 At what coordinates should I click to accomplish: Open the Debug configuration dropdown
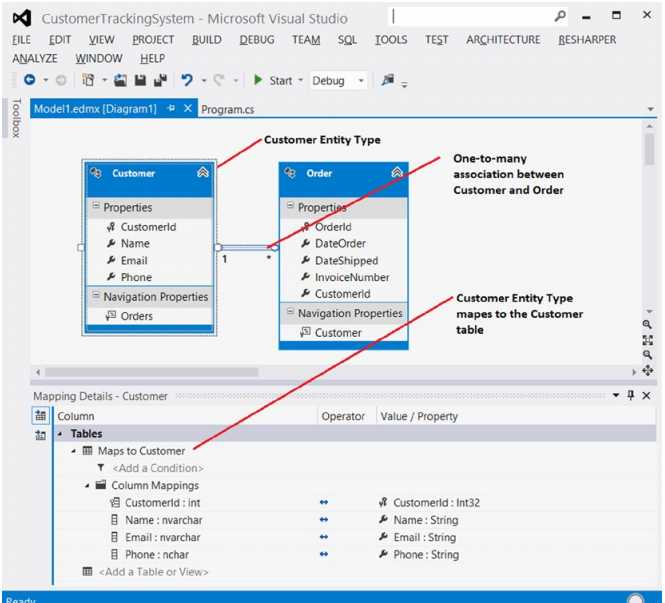361,80
